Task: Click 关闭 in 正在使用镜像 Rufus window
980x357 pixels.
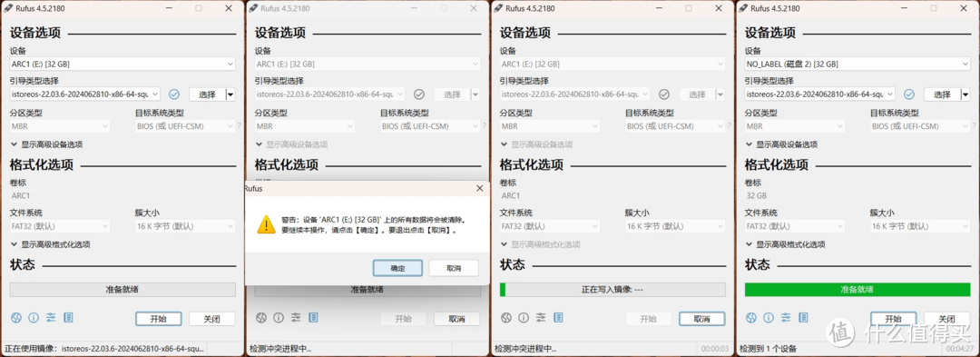Action: [212, 319]
